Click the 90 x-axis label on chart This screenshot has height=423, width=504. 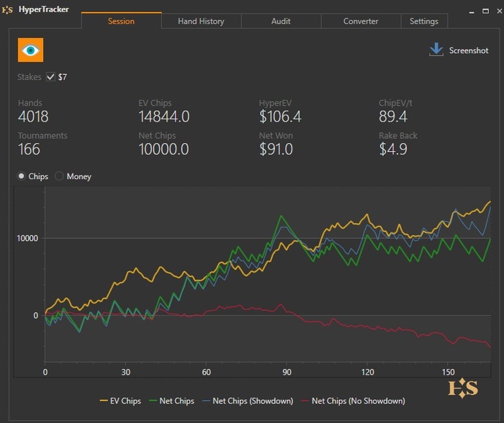point(287,372)
